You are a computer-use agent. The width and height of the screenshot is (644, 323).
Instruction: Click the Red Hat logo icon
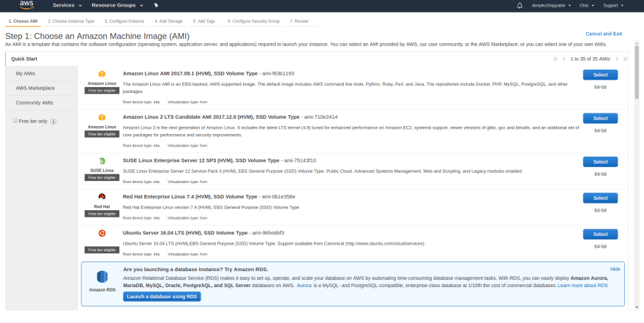point(102,197)
